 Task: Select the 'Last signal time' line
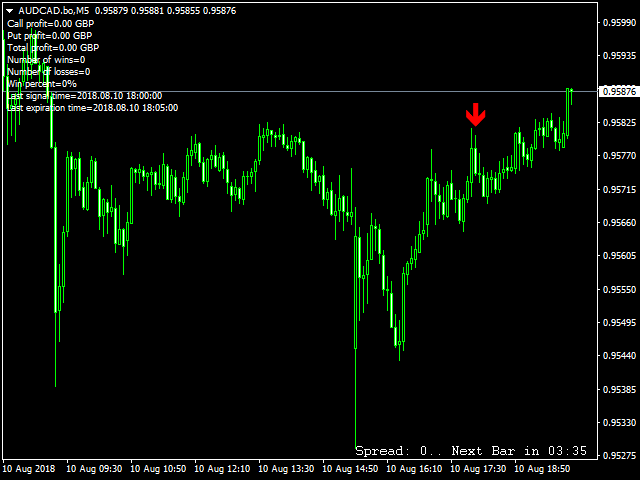(84, 96)
